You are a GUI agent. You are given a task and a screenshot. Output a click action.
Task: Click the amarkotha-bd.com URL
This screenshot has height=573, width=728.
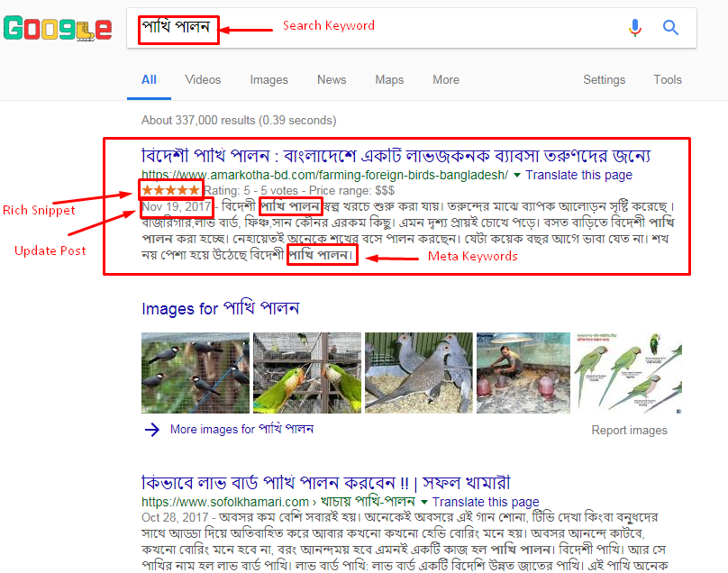(x=324, y=175)
